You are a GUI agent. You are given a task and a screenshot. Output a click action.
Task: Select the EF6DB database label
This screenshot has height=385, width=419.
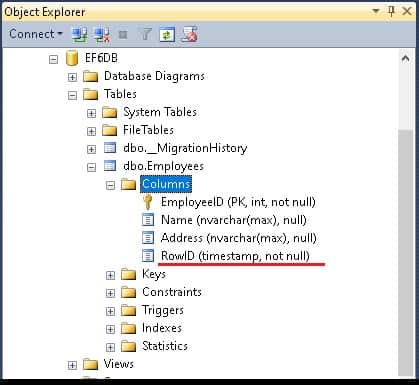point(101,58)
